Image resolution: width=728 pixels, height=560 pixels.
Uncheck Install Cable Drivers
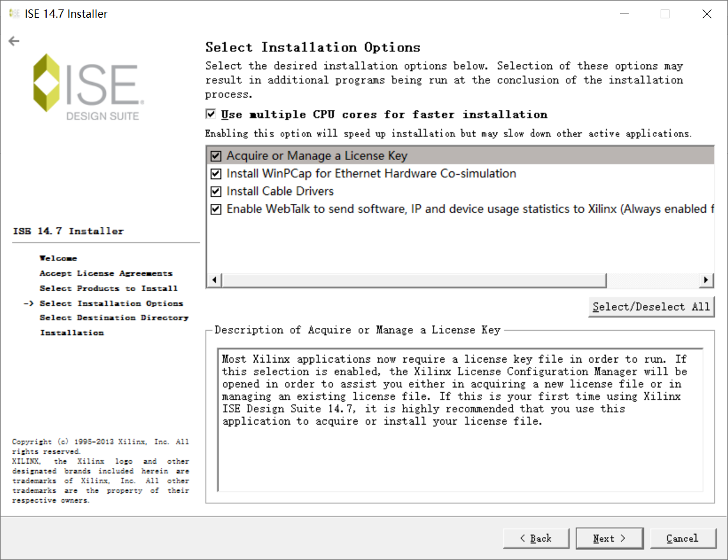(216, 191)
